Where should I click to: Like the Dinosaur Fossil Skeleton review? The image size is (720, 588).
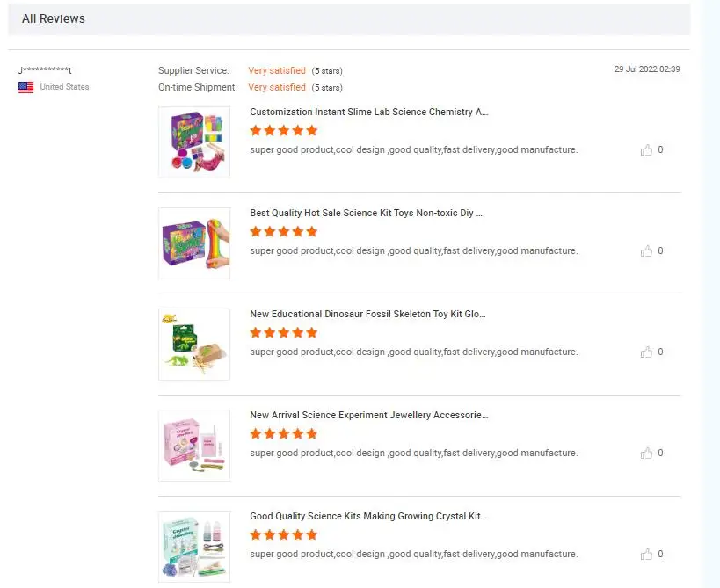(647, 352)
